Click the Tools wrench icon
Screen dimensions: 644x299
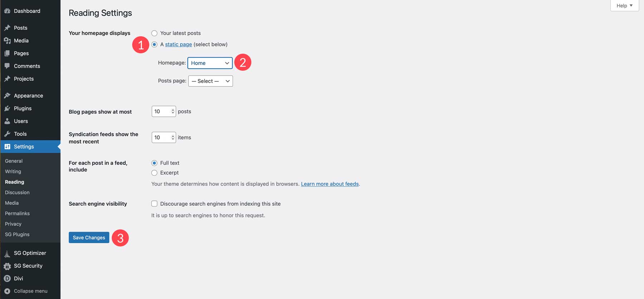(x=7, y=134)
